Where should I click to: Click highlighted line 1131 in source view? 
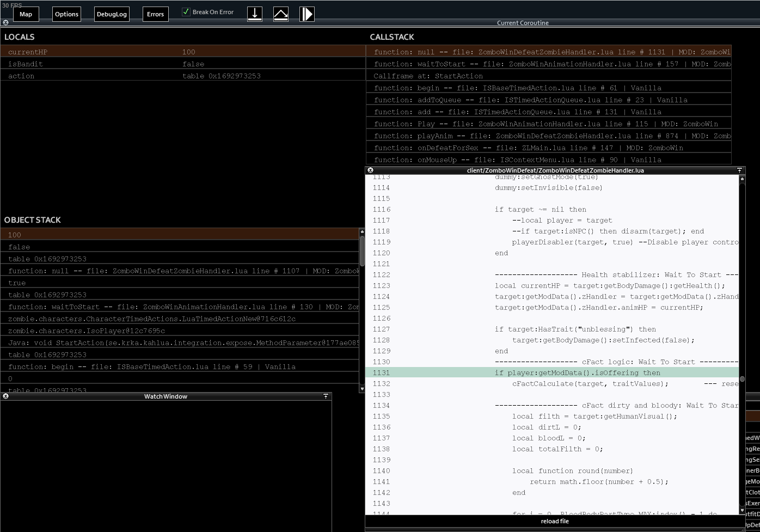click(x=552, y=372)
